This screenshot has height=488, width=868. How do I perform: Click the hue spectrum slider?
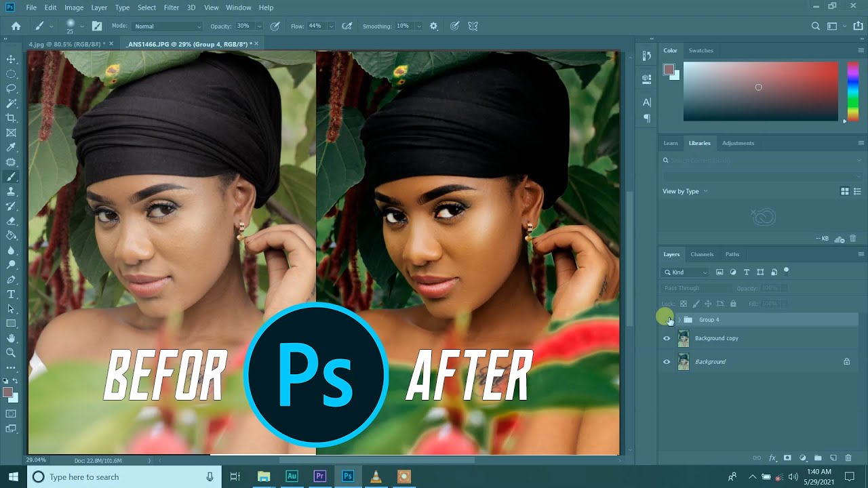[853, 91]
